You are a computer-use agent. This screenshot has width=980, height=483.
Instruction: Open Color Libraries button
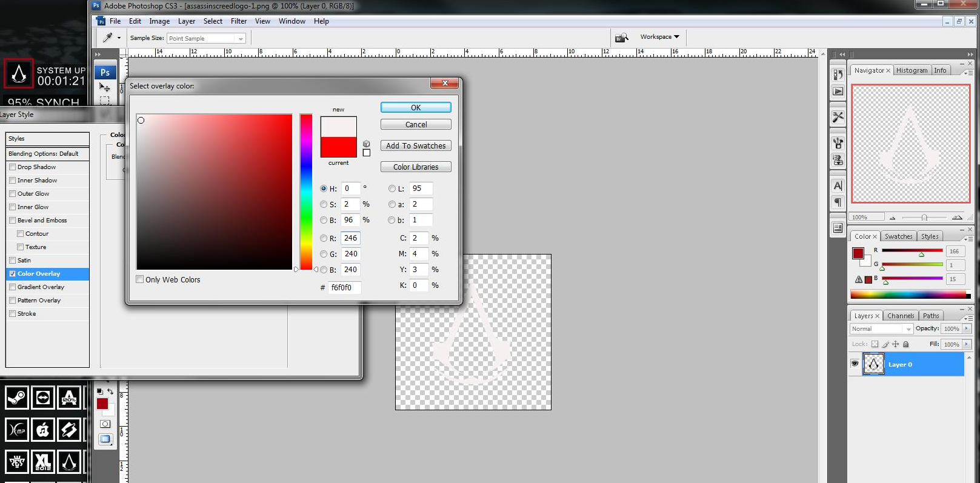coord(416,167)
